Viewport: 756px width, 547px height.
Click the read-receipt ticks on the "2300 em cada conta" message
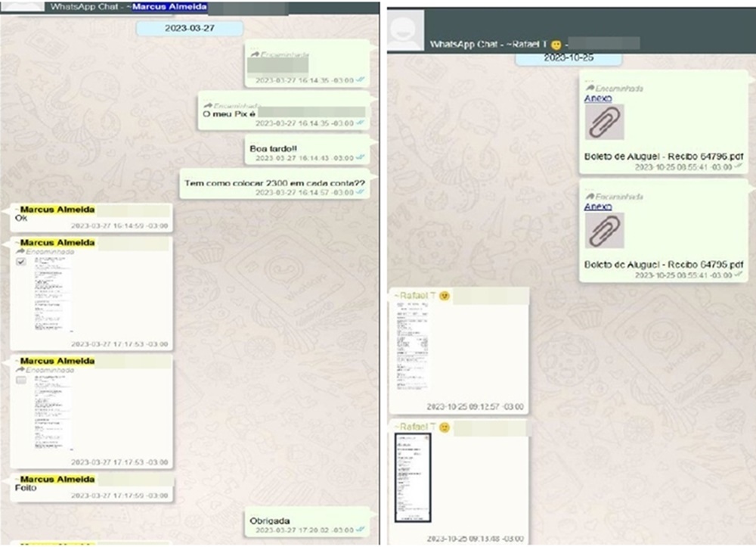pyautogui.click(x=361, y=193)
